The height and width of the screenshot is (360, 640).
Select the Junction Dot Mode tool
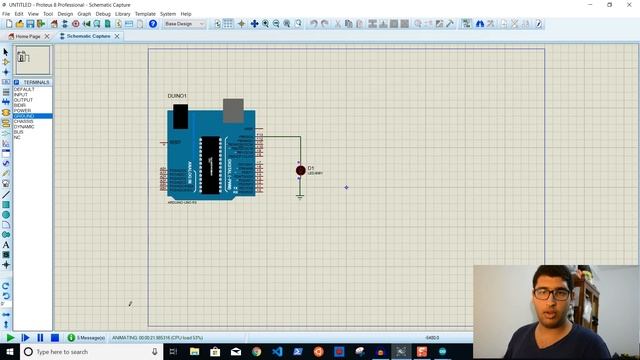pos(6,72)
